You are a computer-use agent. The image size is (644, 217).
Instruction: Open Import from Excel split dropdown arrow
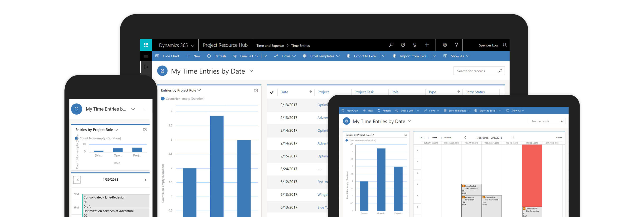click(434, 56)
